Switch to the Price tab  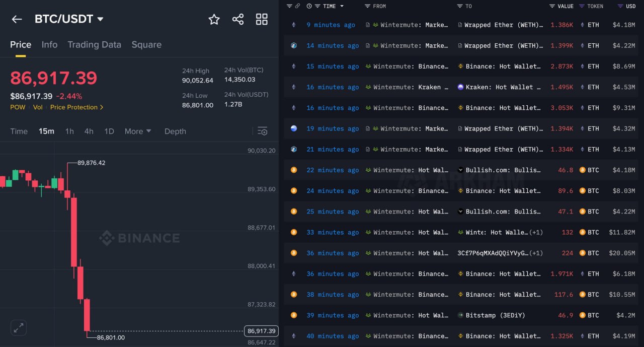(x=21, y=44)
